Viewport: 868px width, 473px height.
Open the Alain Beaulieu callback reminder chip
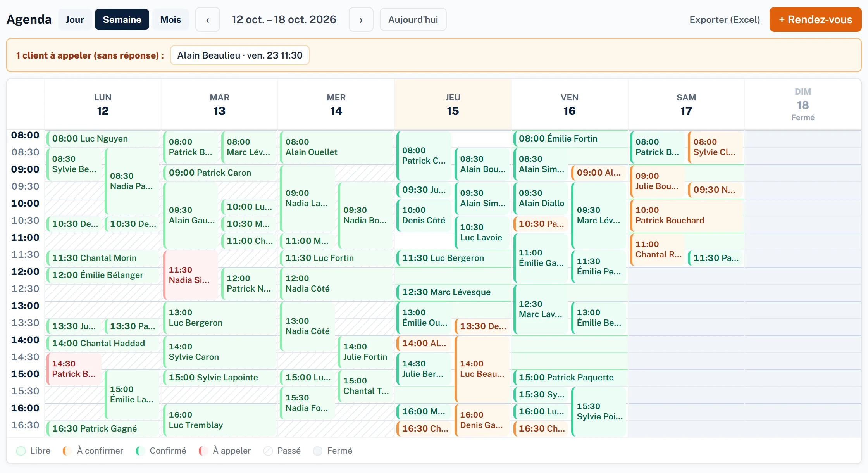click(x=240, y=55)
